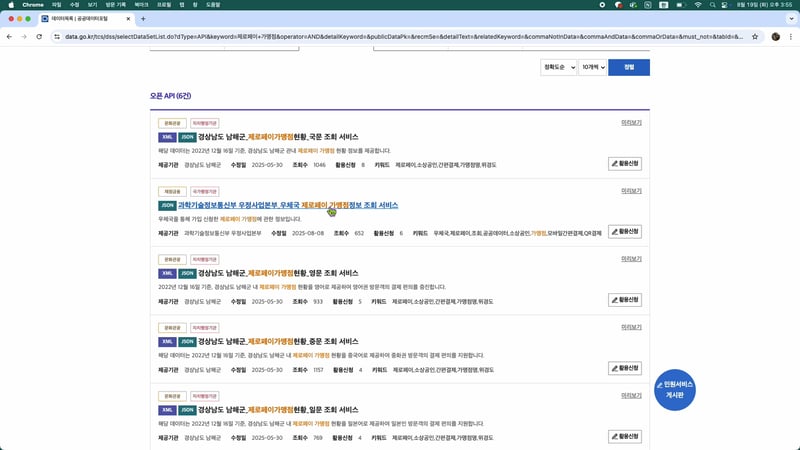The height and width of the screenshot is (450, 800).
Task: Open a new browser tab
Action: pyautogui.click(x=143, y=19)
